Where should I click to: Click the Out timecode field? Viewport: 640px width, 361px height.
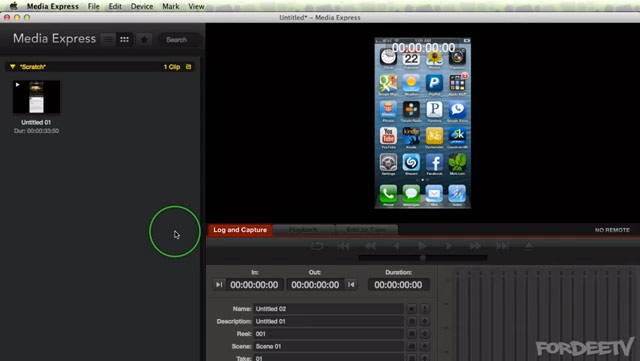click(316, 285)
